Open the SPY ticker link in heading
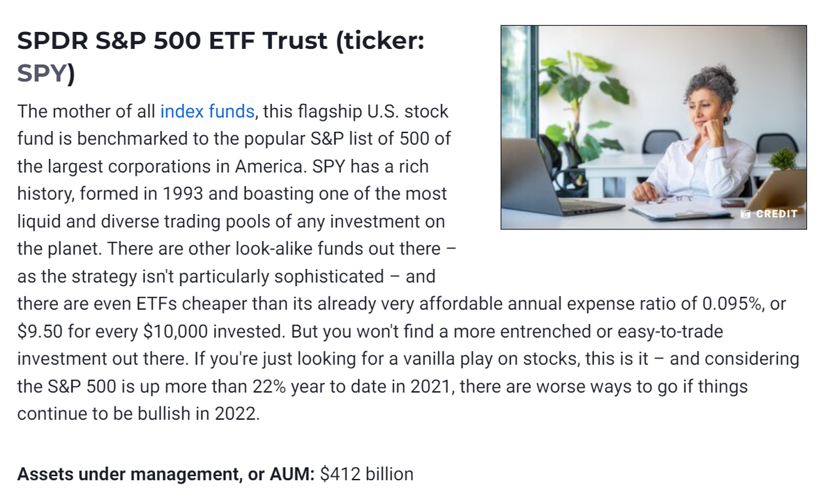The height and width of the screenshot is (504, 837). [42, 73]
